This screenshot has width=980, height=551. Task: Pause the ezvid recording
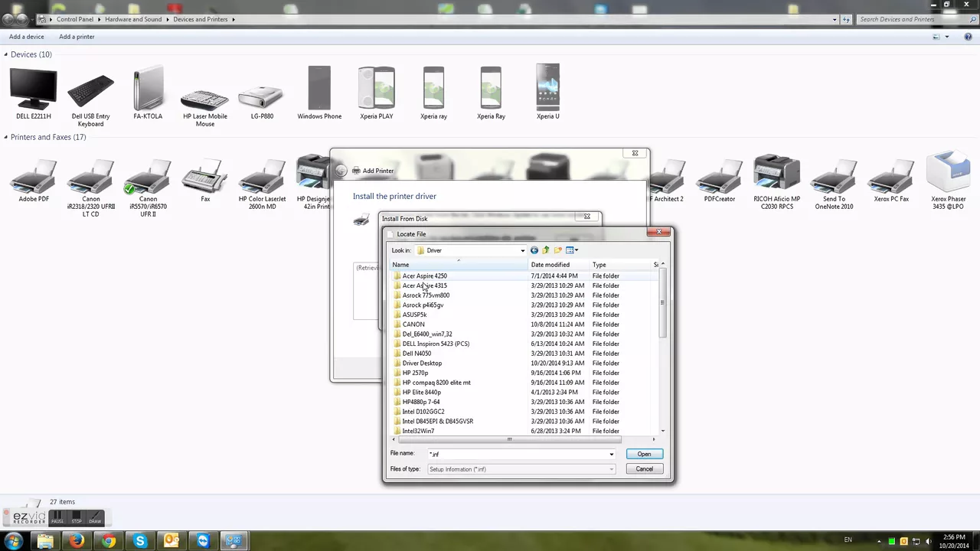57,518
